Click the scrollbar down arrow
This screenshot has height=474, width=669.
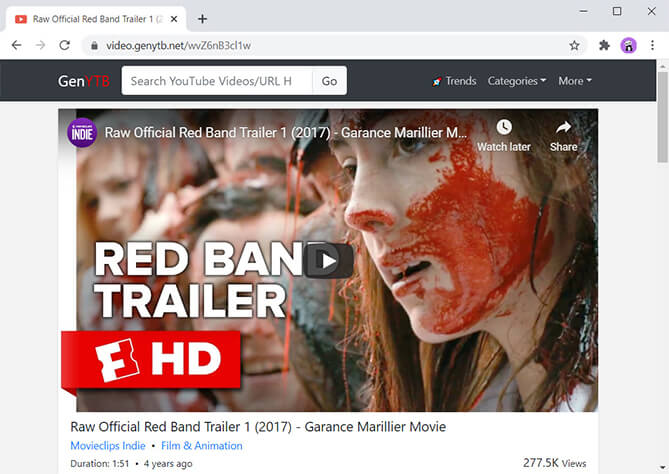[662, 468]
